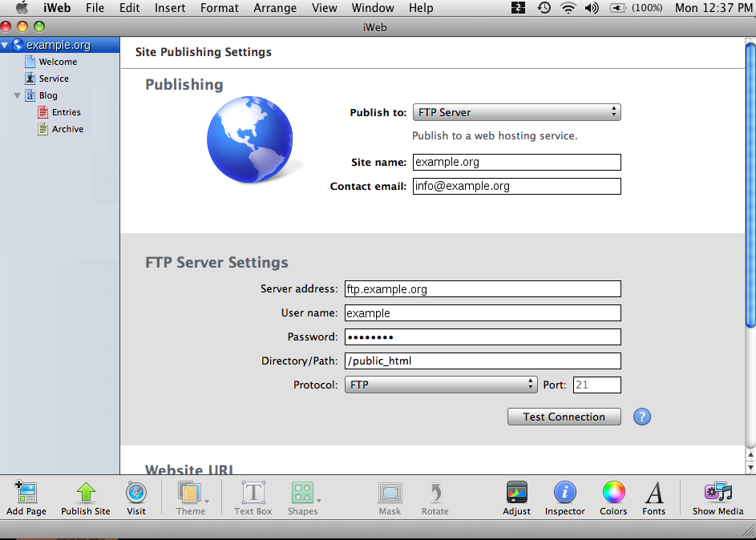Open the Shapes toolbar icon
The image size is (756, 540).
click(302, 492)
